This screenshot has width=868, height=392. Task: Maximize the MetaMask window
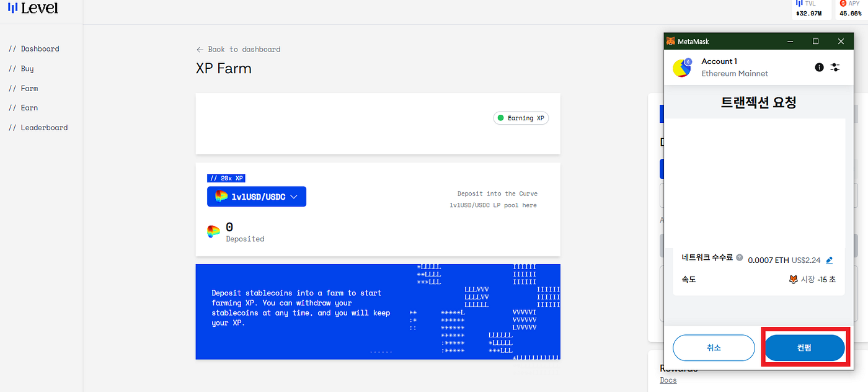[816, 42]
